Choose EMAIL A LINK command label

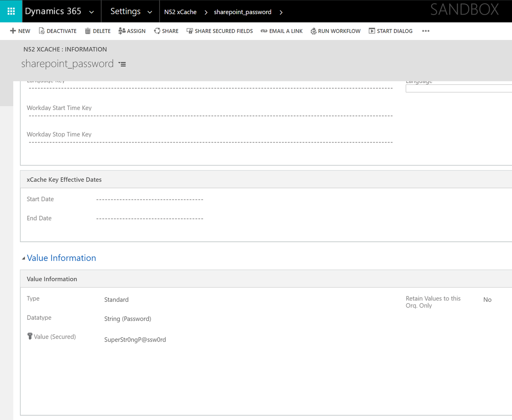tap(286, 31)
